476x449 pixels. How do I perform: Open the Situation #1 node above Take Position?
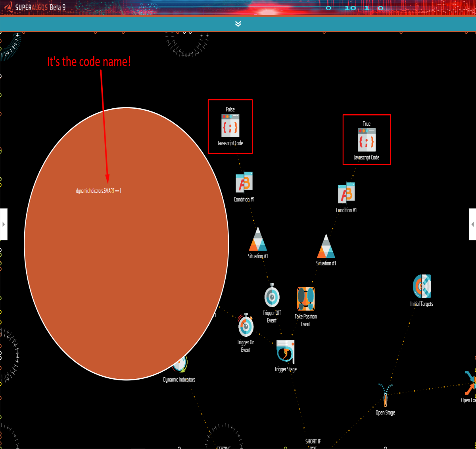pos(326,246)
